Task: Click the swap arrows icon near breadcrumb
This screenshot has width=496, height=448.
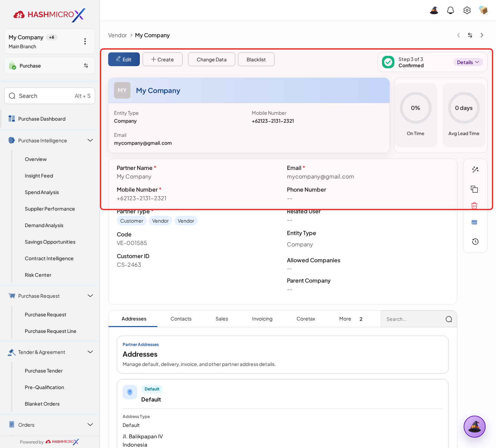Action: [470, 35]
